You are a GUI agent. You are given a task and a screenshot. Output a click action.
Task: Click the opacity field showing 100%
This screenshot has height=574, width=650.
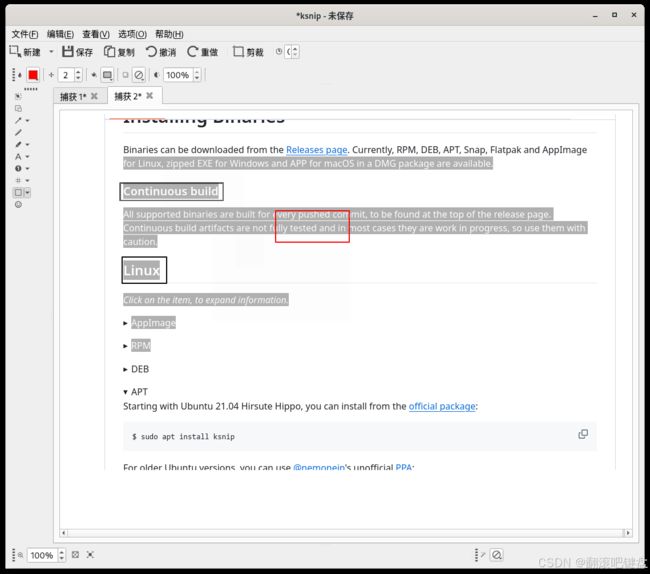[178, 75]
